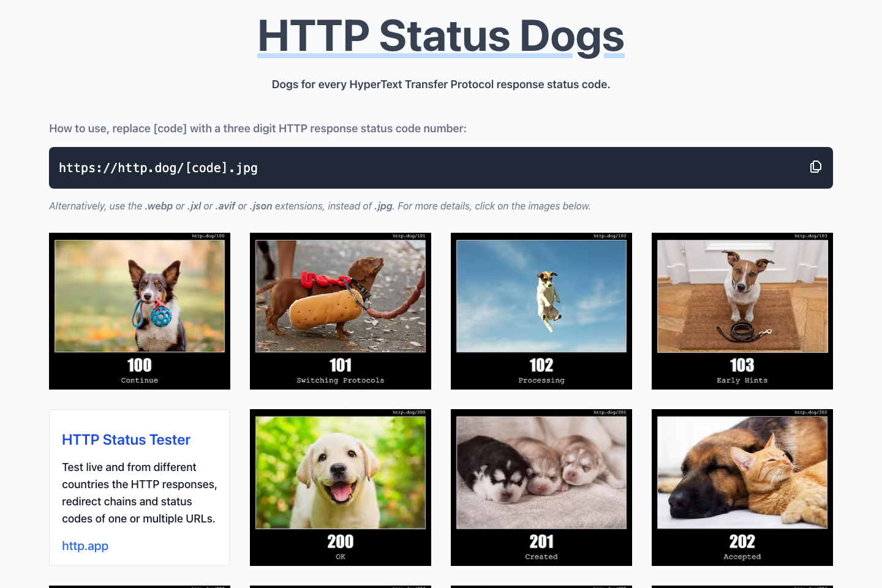The height and width of the screenshot is (588, 882).
Task: Open the http.app link
Action: 85,546
